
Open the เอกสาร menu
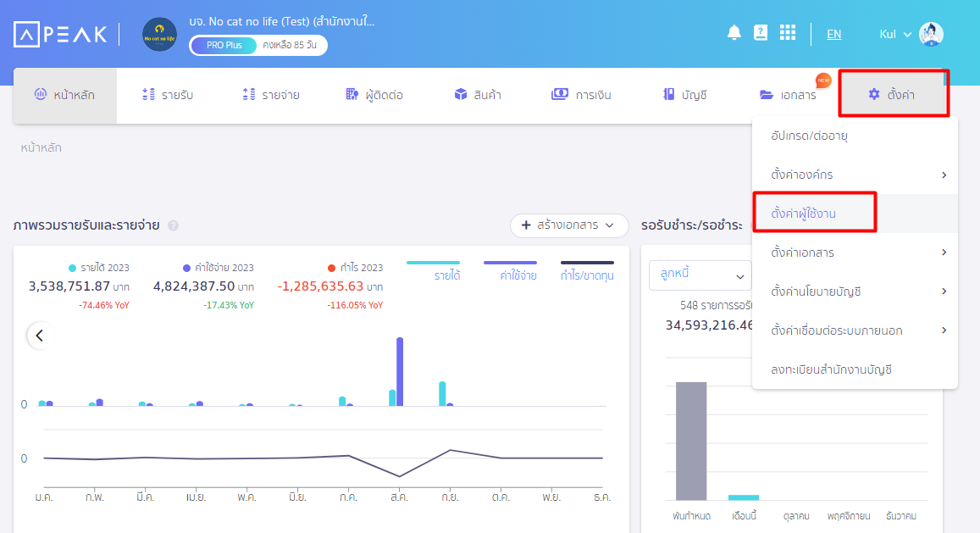click(x=788, y=95)
